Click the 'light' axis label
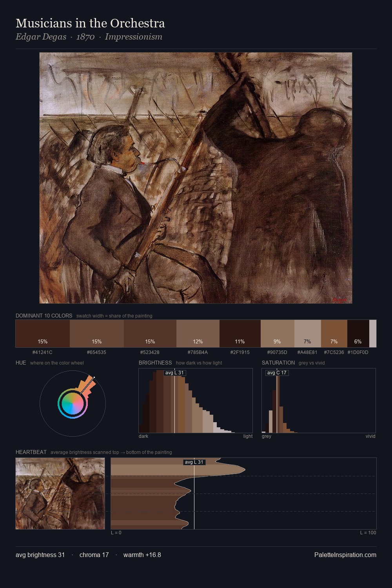 (x=248, y=436)
